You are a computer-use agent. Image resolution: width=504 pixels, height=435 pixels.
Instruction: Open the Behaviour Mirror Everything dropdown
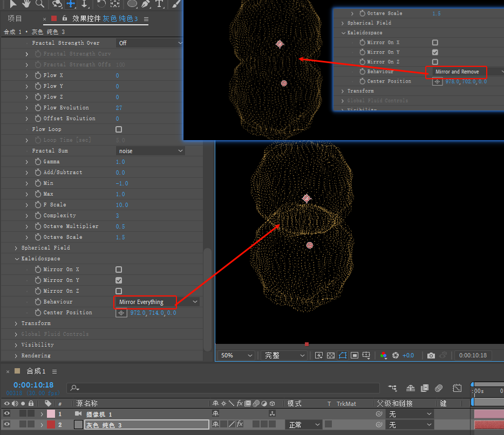pos(157,302)
